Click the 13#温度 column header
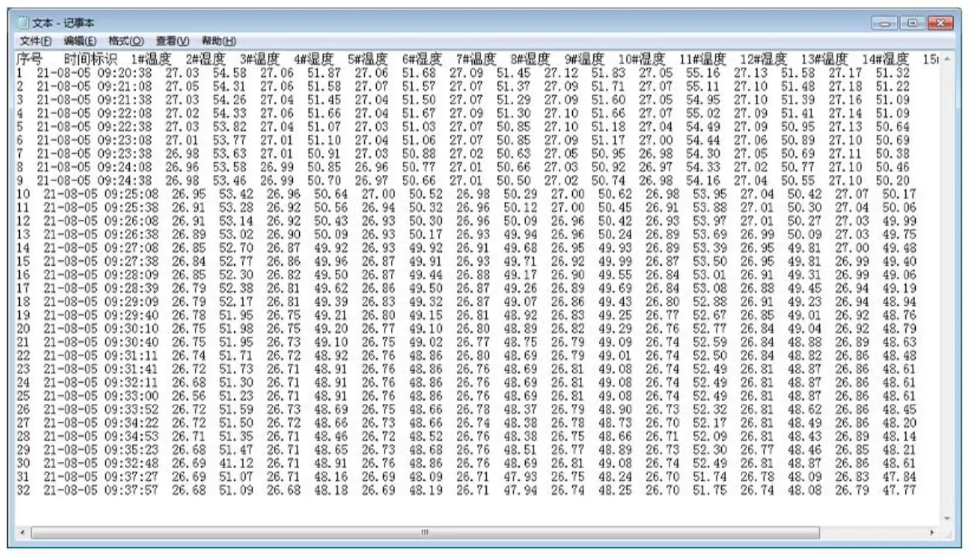This screenshot has height=557, width=980. (x=824, y=59)
